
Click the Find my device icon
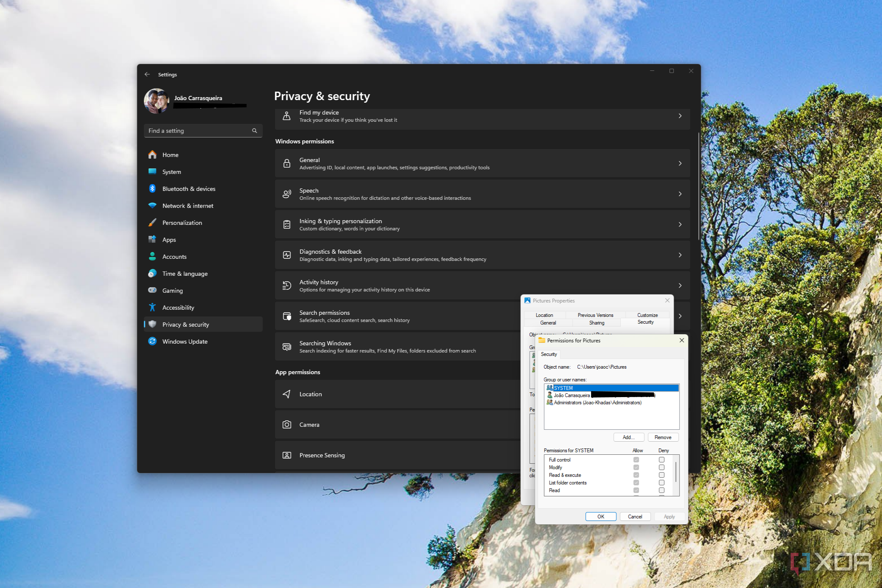[287, 116]
